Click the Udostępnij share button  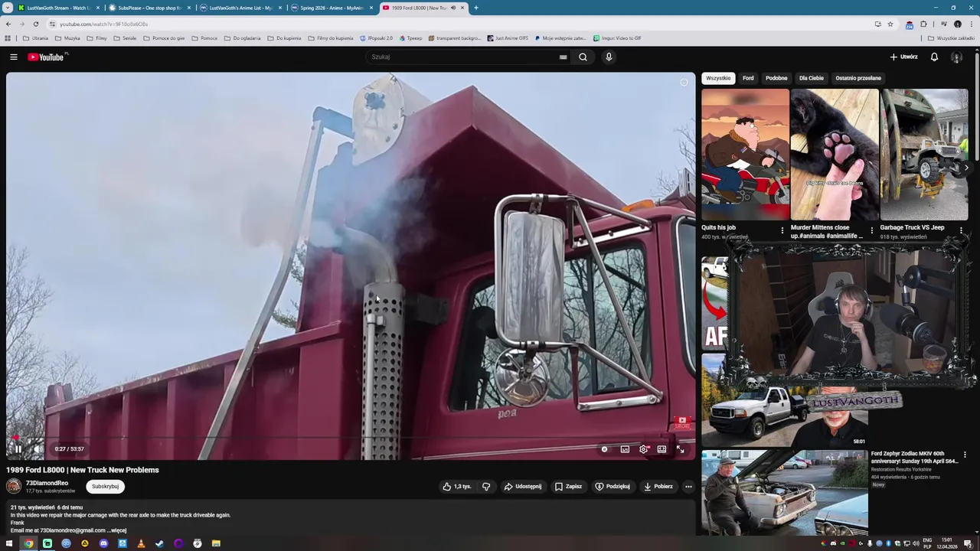click(523, 486)
